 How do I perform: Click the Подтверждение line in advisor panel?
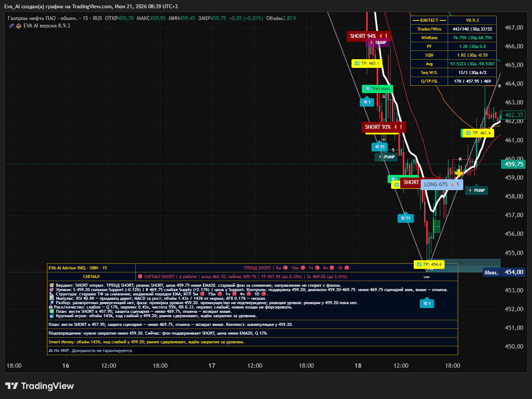pyautogui.click(x=158, y=333)
